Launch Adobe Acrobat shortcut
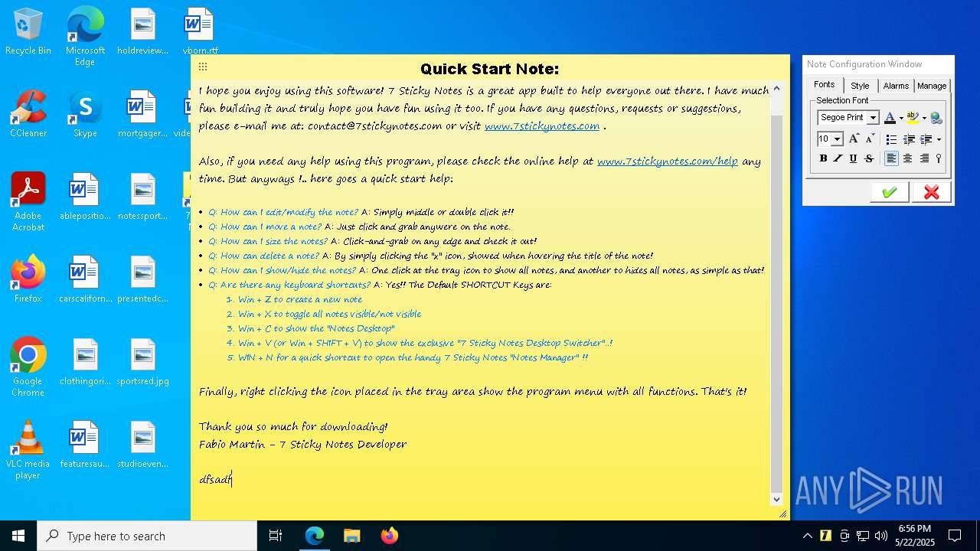The height and width of the screenshot is (551, 980). tap(28, 202)
